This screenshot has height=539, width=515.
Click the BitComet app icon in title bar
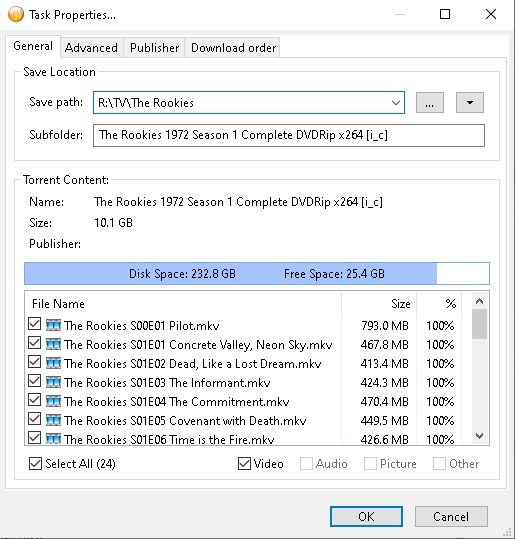point(16,14)
